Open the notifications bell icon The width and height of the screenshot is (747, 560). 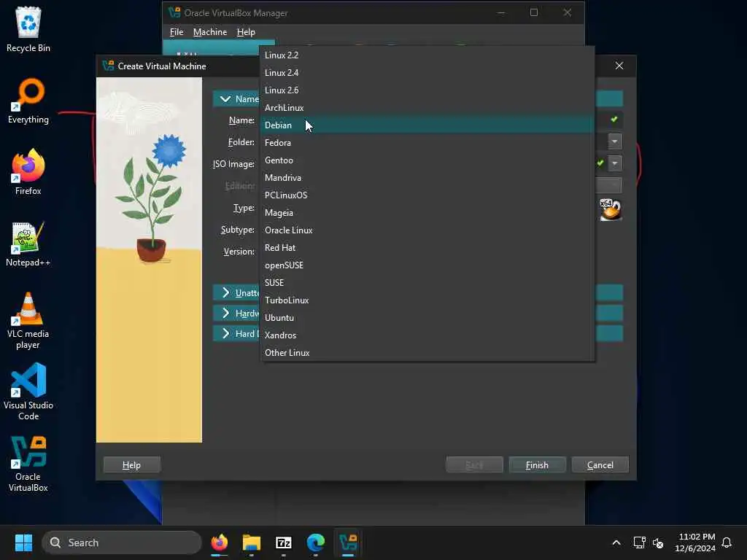point(727,542)
